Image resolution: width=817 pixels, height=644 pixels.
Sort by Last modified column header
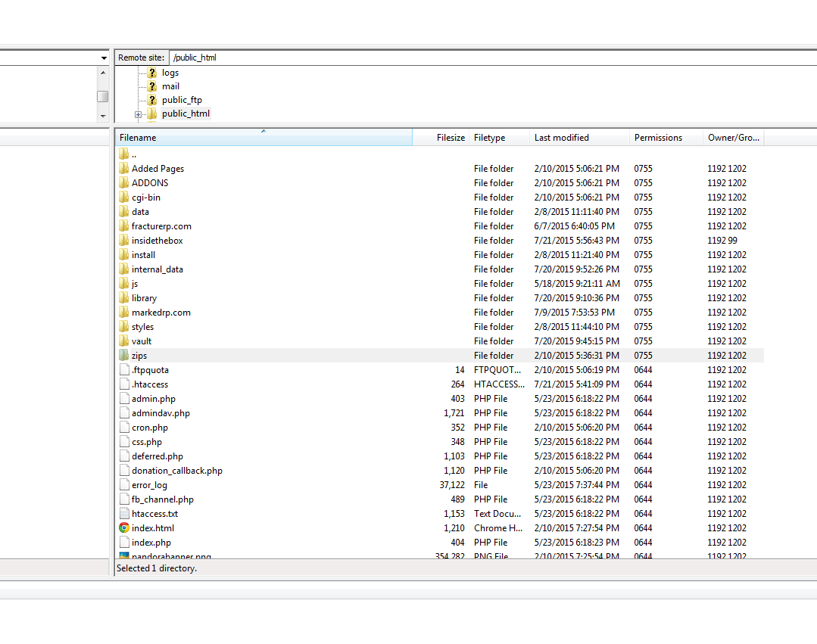(579, 138)
